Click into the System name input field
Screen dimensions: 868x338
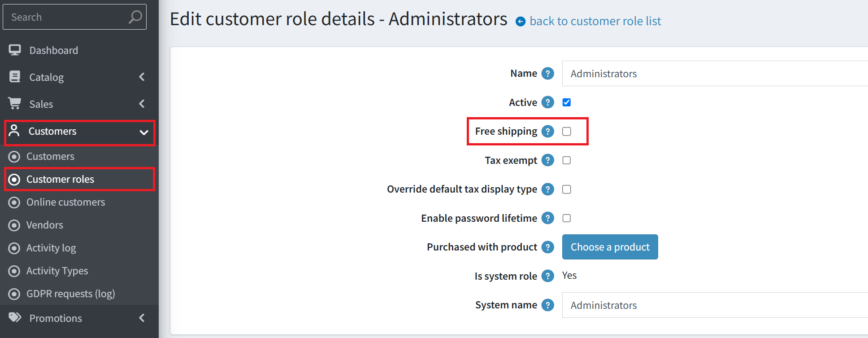point(715,305)
